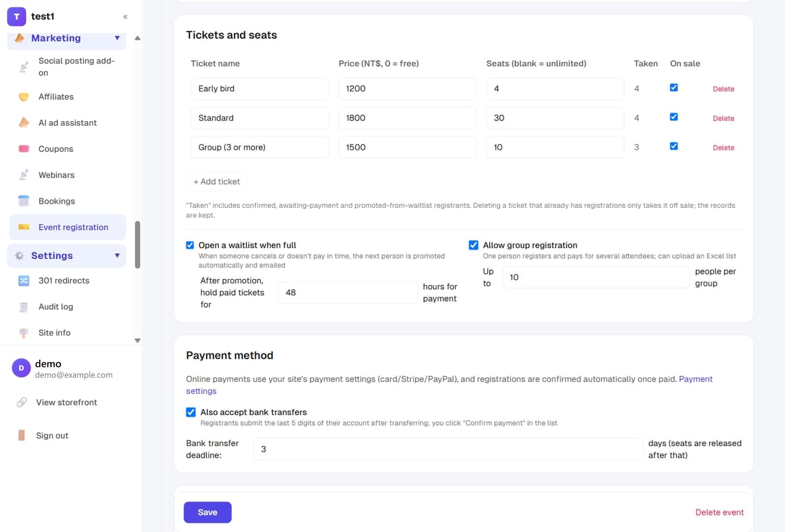This screenshot has height=532, width=785.
Task: Click the Sign out door icon
Action: point(21,436)
